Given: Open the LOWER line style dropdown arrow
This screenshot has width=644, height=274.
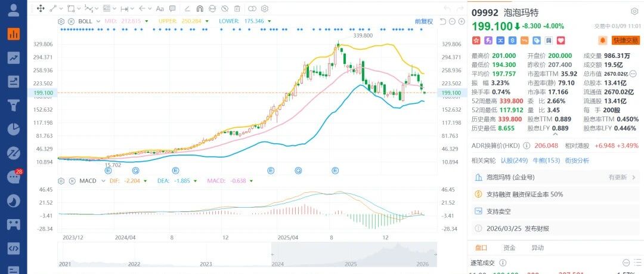Looking at the screenshot, I should 270,21.
